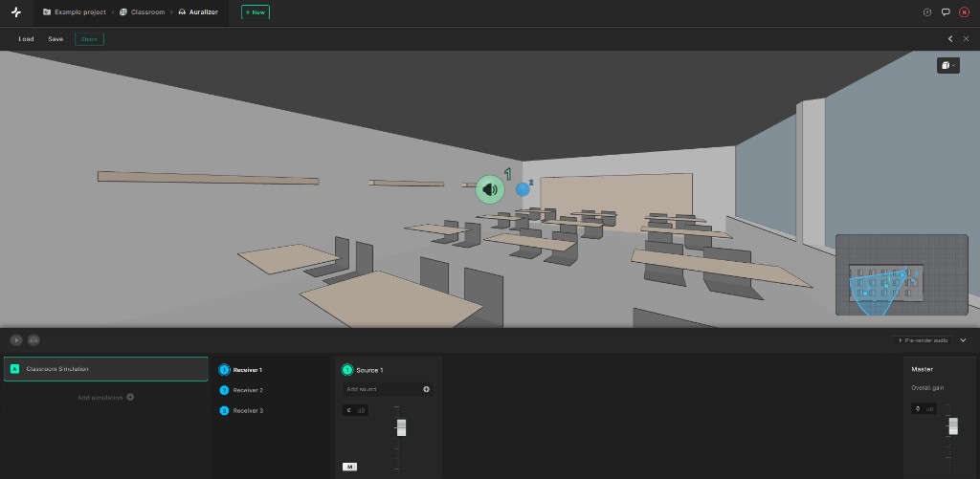Click the Source 1 green badge
The image size is (980, 479).
346,370
